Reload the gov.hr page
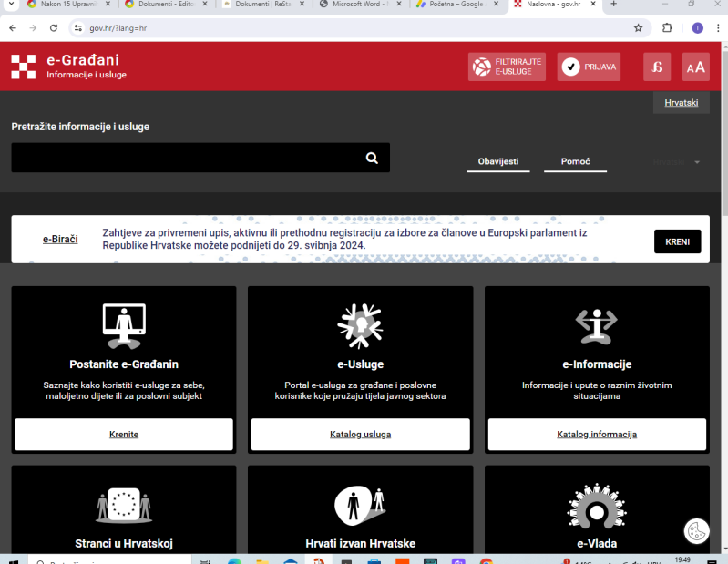Screen dimensions: 728x564 [x=54, y=28]
